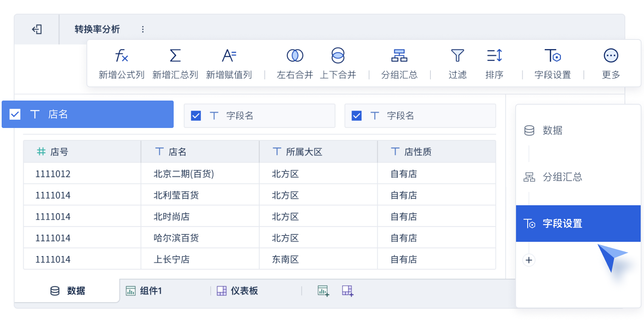The image size is (644, 322).
Task: Click the 所属大区 column header
Action: [x=304, y=152]
